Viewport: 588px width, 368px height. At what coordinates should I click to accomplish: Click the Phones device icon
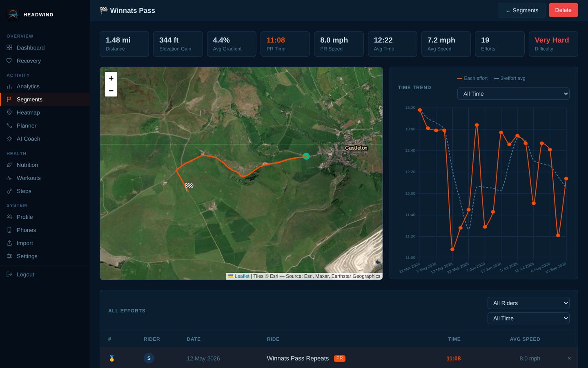point(9,230)
